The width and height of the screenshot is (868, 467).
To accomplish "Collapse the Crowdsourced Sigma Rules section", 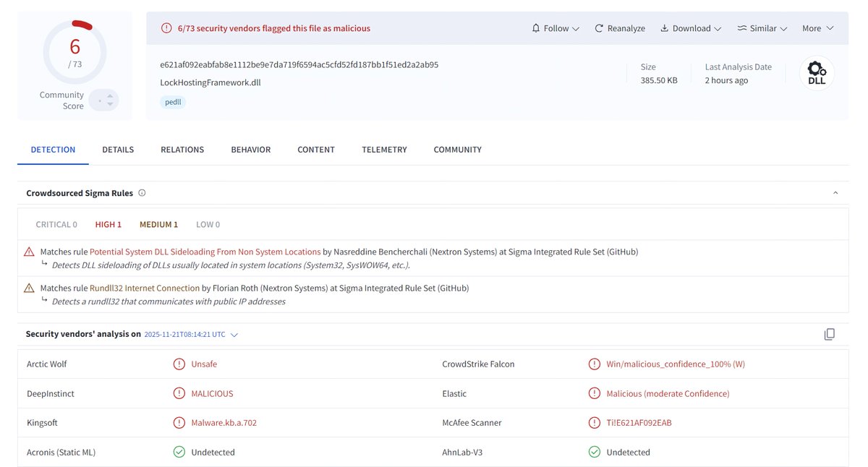I will tap(835, 192).
